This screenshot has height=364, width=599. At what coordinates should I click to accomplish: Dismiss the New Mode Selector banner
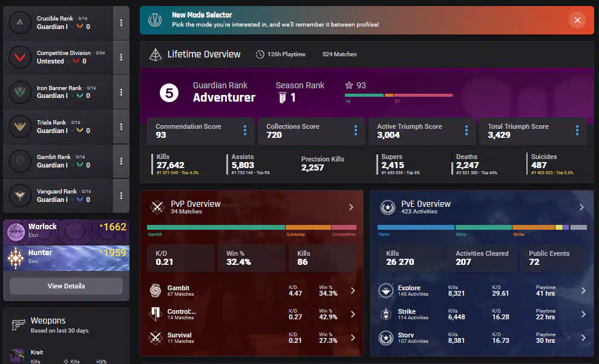click(x=577, y=20)
